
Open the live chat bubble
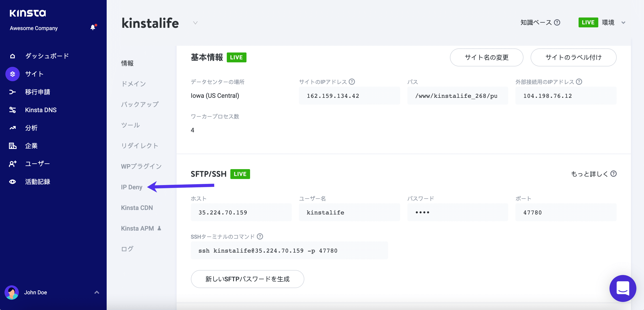pyautogui.click(x=623, y=288)
